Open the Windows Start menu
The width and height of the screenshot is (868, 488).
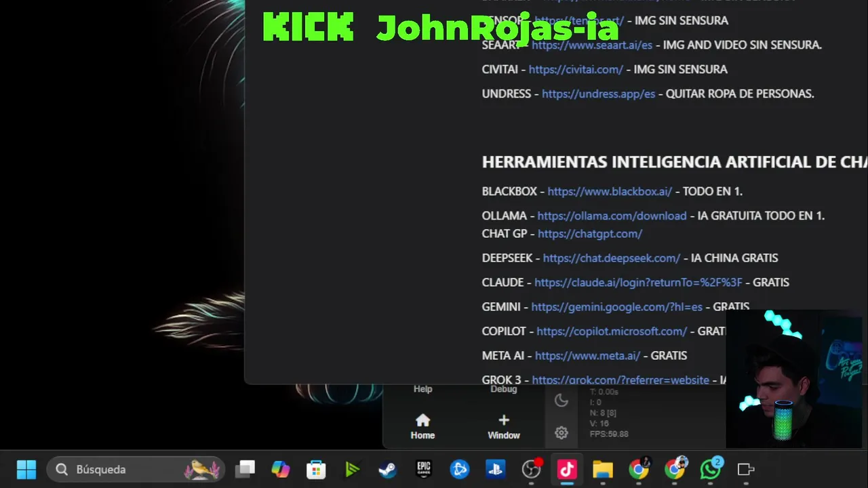(x=26, y=469)
